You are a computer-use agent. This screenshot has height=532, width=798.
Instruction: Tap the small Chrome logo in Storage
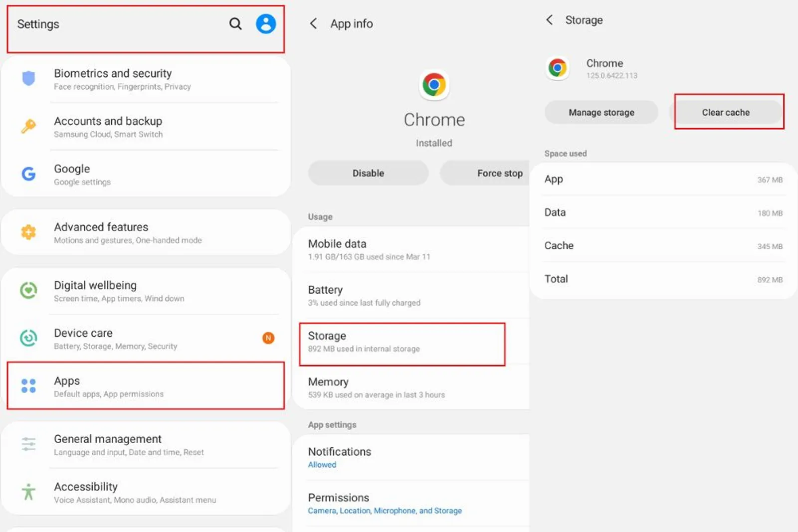(558, 68)
